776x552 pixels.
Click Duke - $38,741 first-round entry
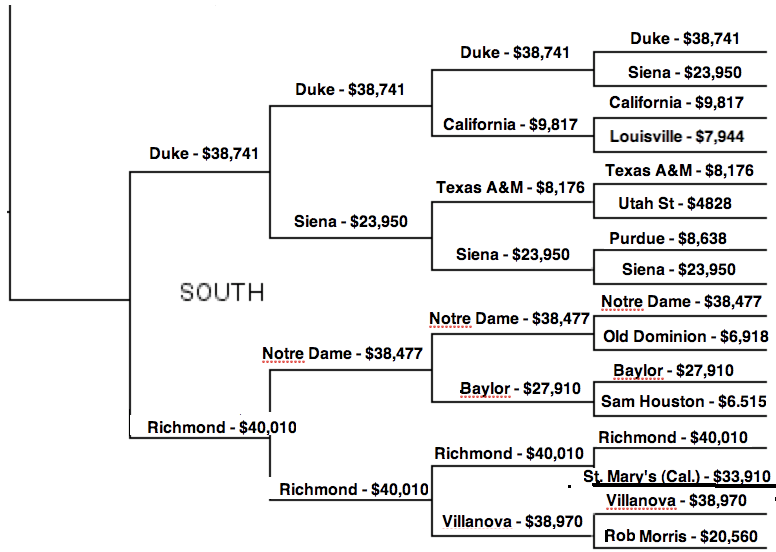click(684, 39)
